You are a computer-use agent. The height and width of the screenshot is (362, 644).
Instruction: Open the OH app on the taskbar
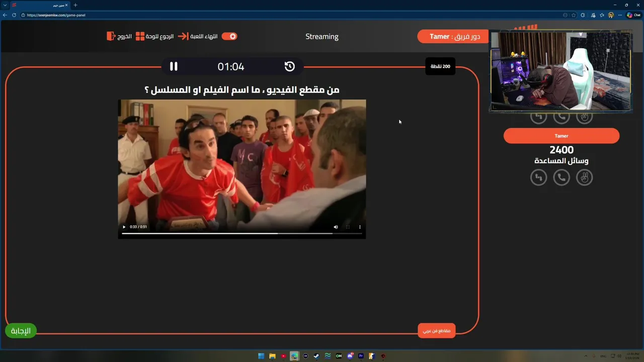339,356
